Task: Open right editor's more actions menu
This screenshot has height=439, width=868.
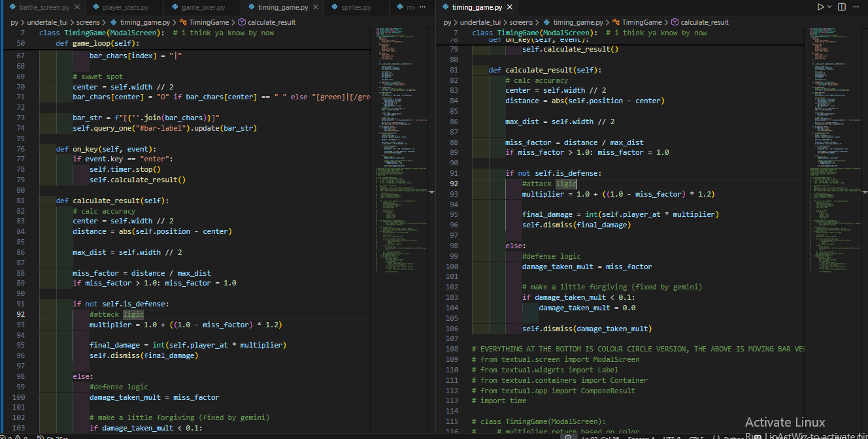Action: (x=857, y=7)
